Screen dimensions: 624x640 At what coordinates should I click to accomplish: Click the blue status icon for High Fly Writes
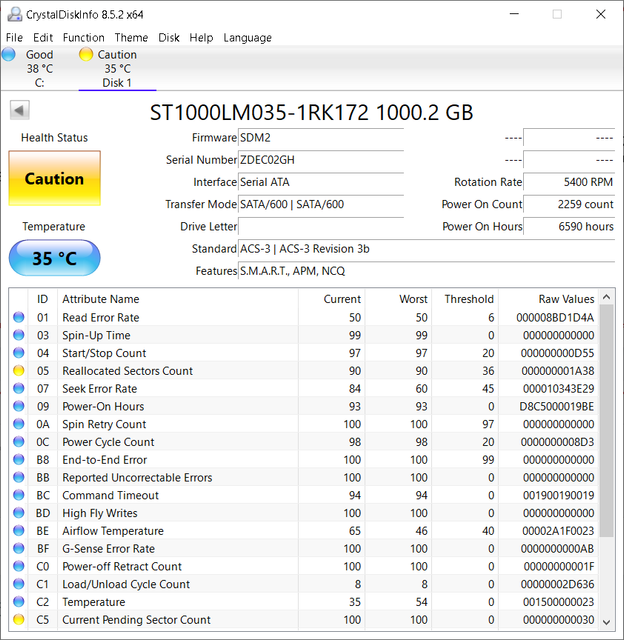click(x=19, y=513)
